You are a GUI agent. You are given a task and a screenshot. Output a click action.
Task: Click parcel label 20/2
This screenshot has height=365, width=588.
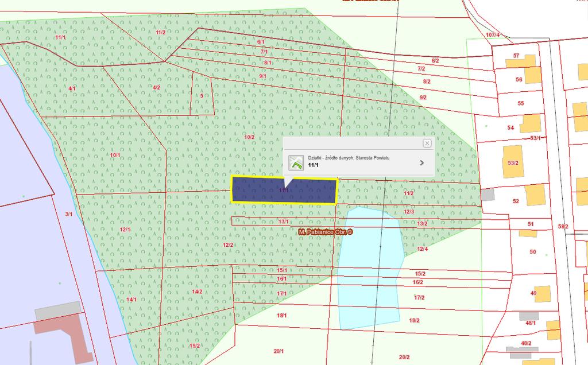[x=404, y=357]
